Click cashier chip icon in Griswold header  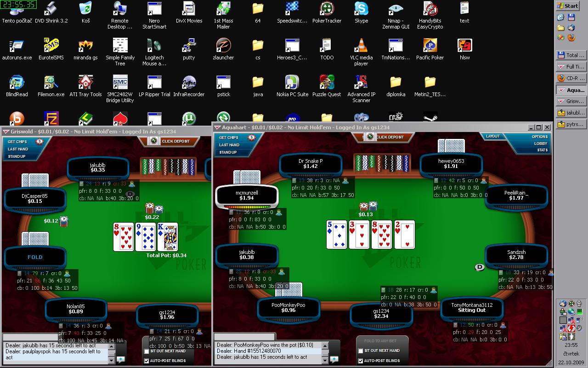click(40, 141)
